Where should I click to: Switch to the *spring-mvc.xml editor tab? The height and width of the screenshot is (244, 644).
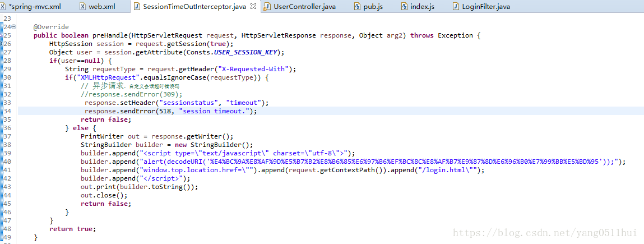pos(35,7)
